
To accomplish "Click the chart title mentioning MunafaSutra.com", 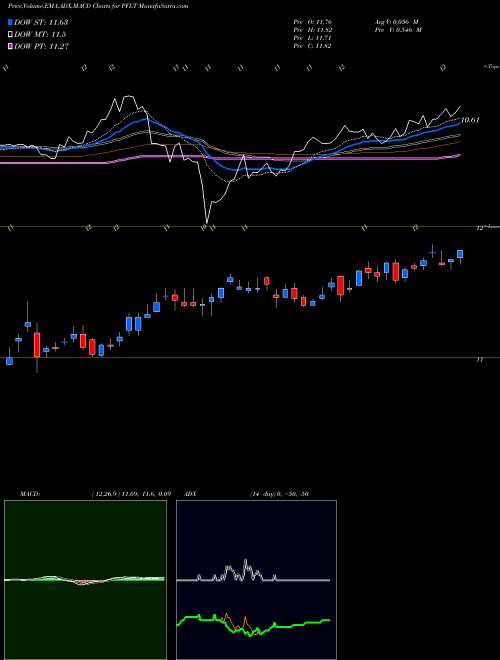I will [98, 6].
